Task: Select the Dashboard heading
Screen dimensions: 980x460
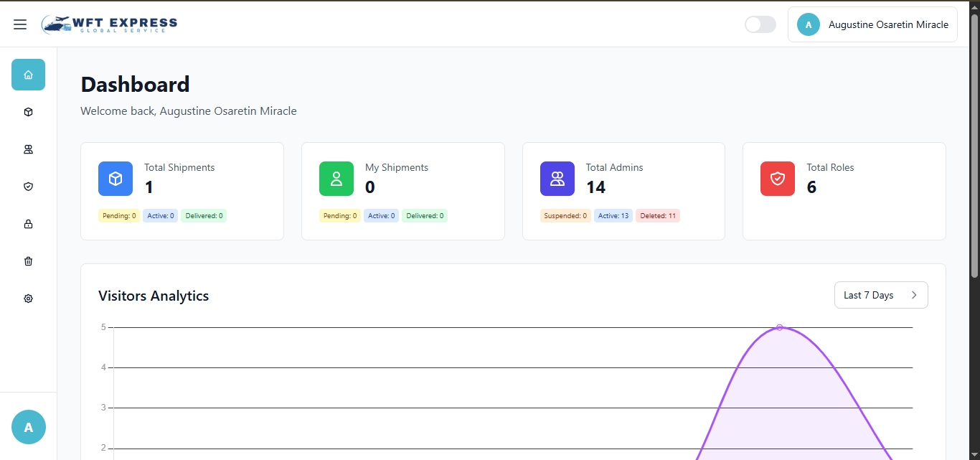Action: click(x=135, y=84)
